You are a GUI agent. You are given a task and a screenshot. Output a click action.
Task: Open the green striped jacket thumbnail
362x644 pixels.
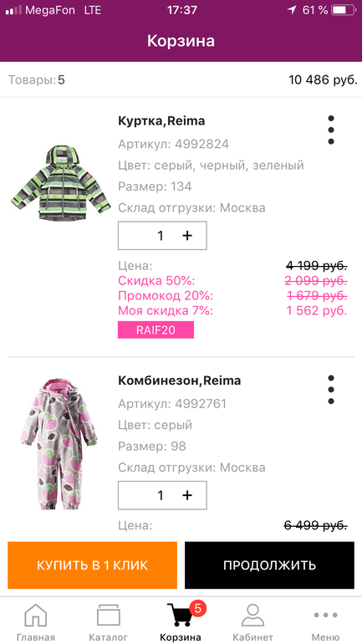(61, 183)
